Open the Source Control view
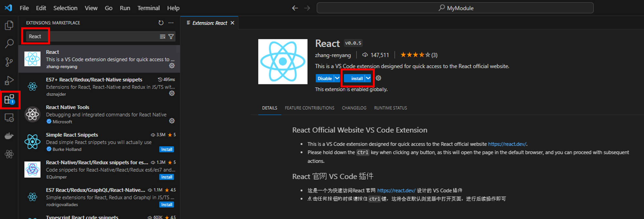The height and width of the screenshot is (219, 644). tap(9, 62)
